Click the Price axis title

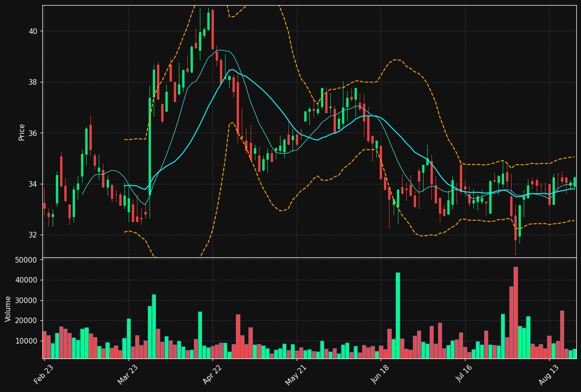pos(22,132)
